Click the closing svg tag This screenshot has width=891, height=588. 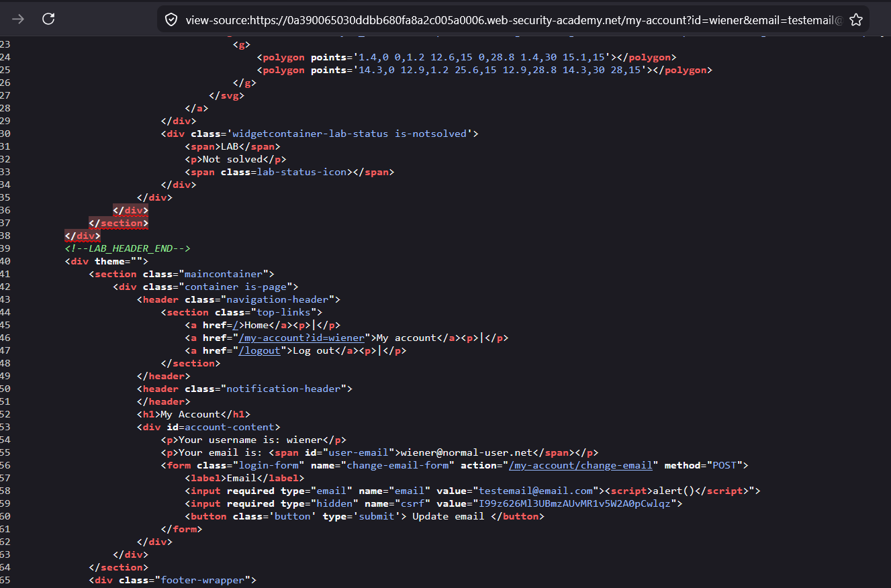pyautogui.click(x=226, y=96)
